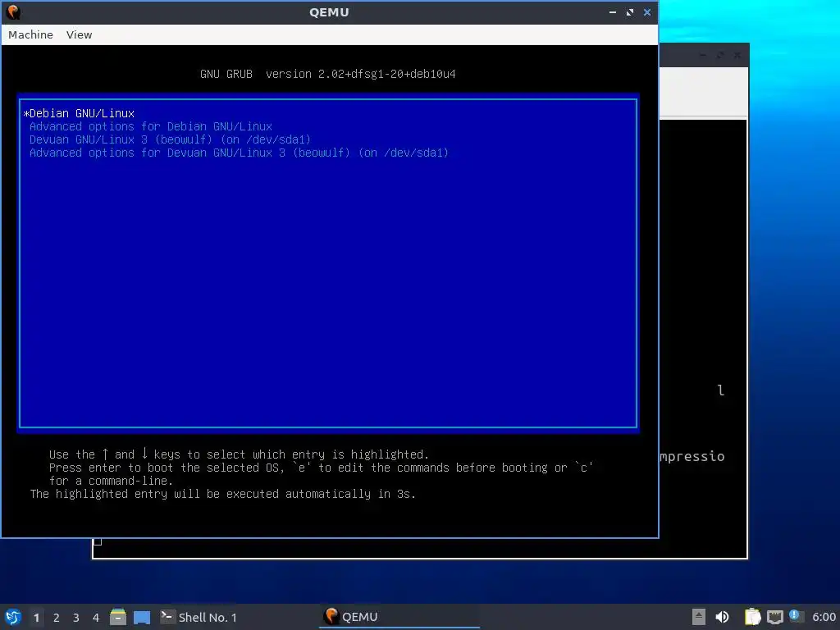Image resolution: width=840 pixels, height=630 pixels.
Task: Activate the QEMU taskbar entry
Action: 399,617
